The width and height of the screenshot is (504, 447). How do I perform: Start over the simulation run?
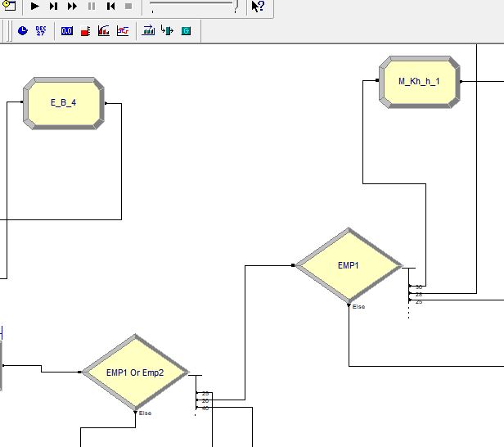tap(110, 6)
